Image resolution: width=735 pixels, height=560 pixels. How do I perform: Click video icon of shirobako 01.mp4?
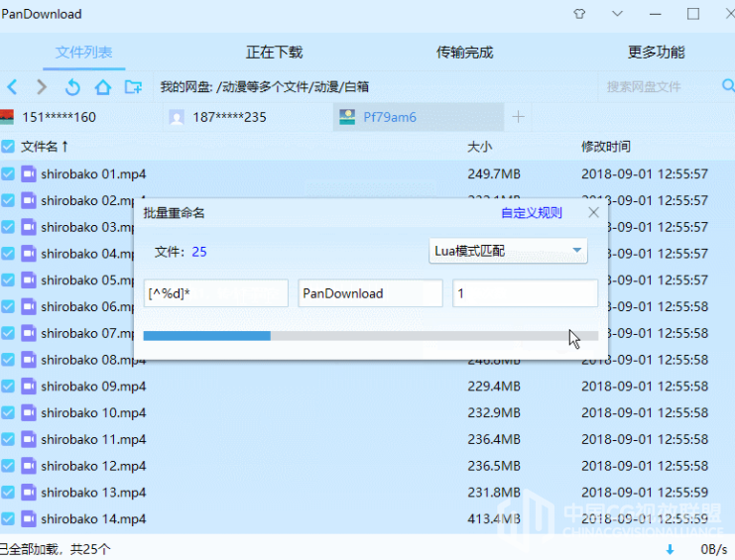pos(29,174)
